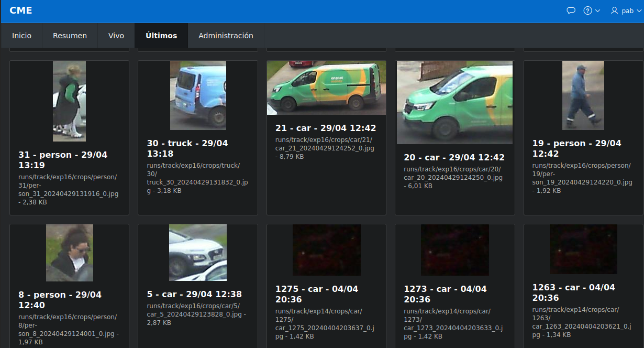This screenshot has width=644, height=348.
Task: Click the person 8 detection thumbnail
Action: pos(69,252)
